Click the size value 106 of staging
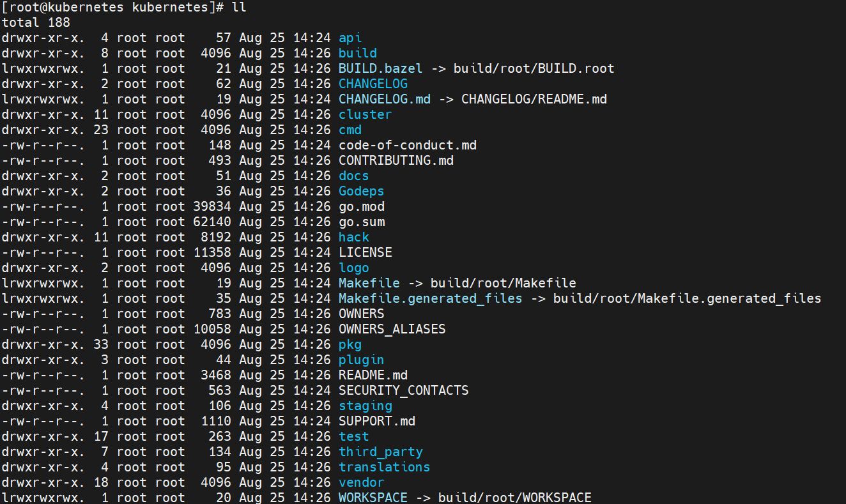This screenshot has height=504, width=846. (220, 406)
